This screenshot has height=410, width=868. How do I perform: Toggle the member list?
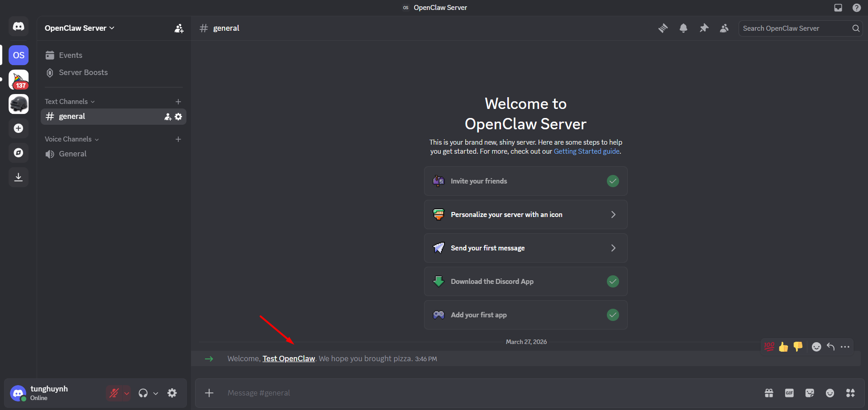tap(724, 28)
